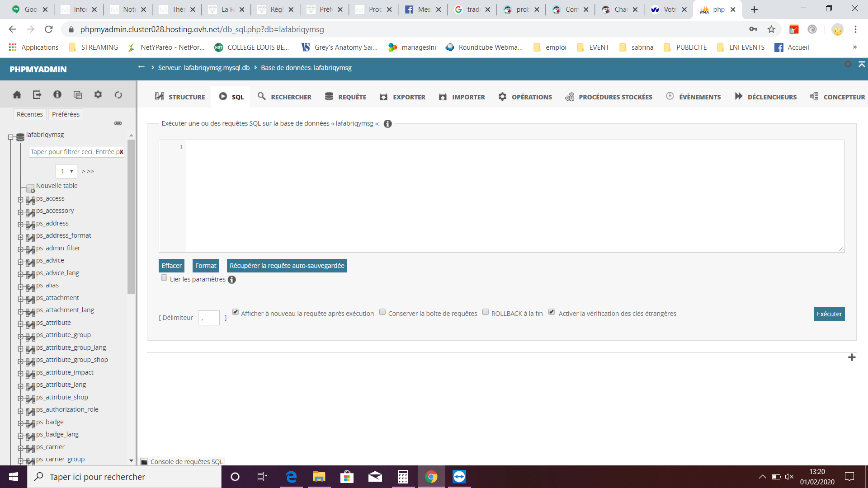Go to next page with > >> link
Screen dimensions: 868x488
pyautogui.click(x=88, y=171)
